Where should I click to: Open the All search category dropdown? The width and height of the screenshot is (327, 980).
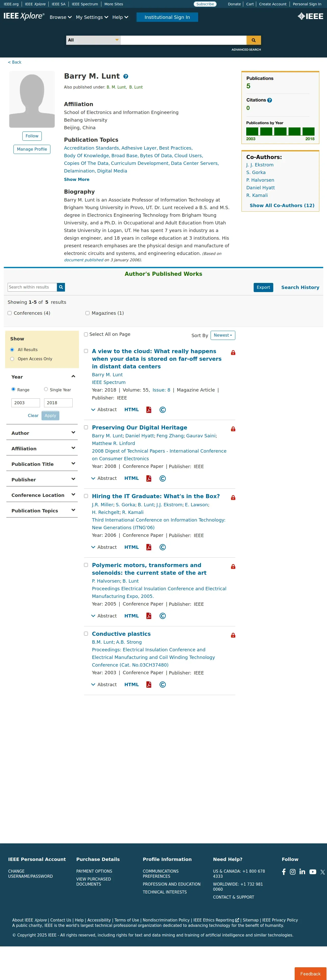(93, 40)
